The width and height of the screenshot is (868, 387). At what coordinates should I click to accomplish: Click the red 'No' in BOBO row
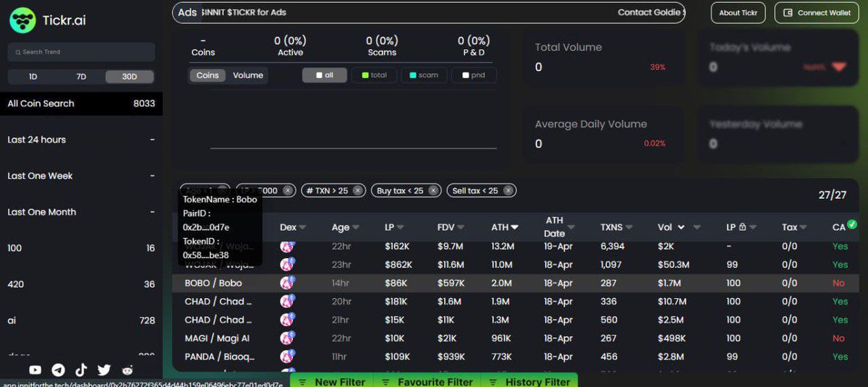pyautogui.click(x=838, y=283)
